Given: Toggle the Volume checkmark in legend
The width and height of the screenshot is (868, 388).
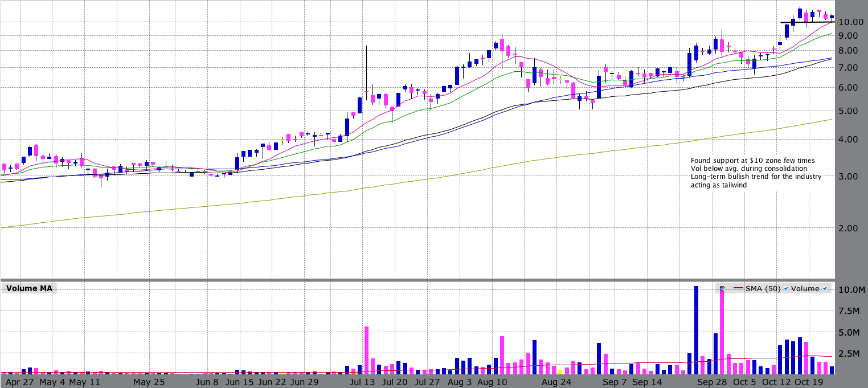Looking at the screenshot, I should [824, 289].
